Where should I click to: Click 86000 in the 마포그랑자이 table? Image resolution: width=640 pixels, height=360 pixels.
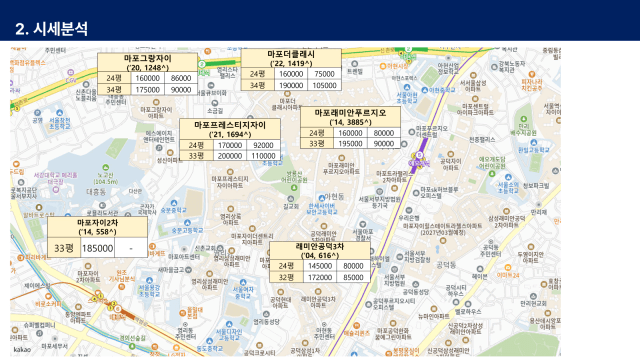(181, 78)
